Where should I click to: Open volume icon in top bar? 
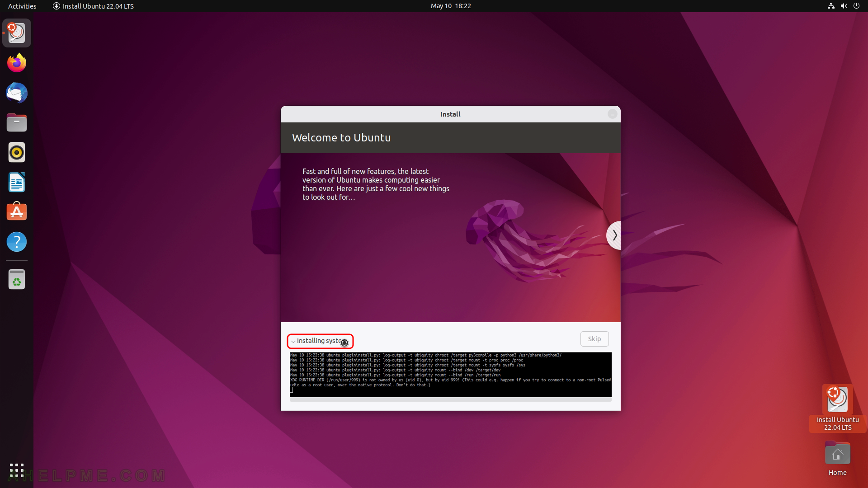click(844, 6)
